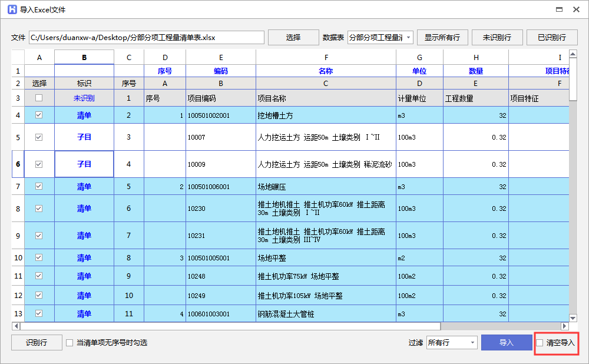Screen dimensions: 589x364
Task: Maximize the import dialog window
Action: (558, 10)
